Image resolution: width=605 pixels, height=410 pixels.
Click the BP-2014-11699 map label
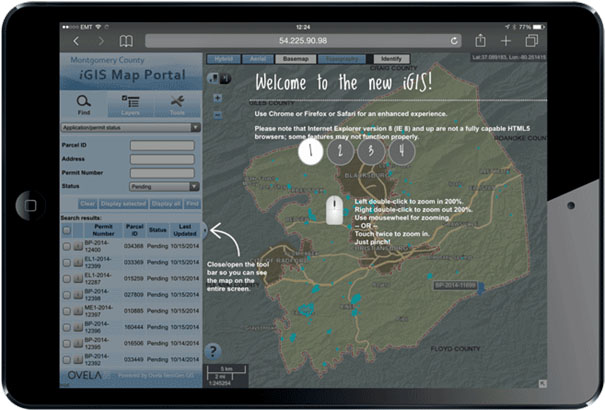pos(455,285)
